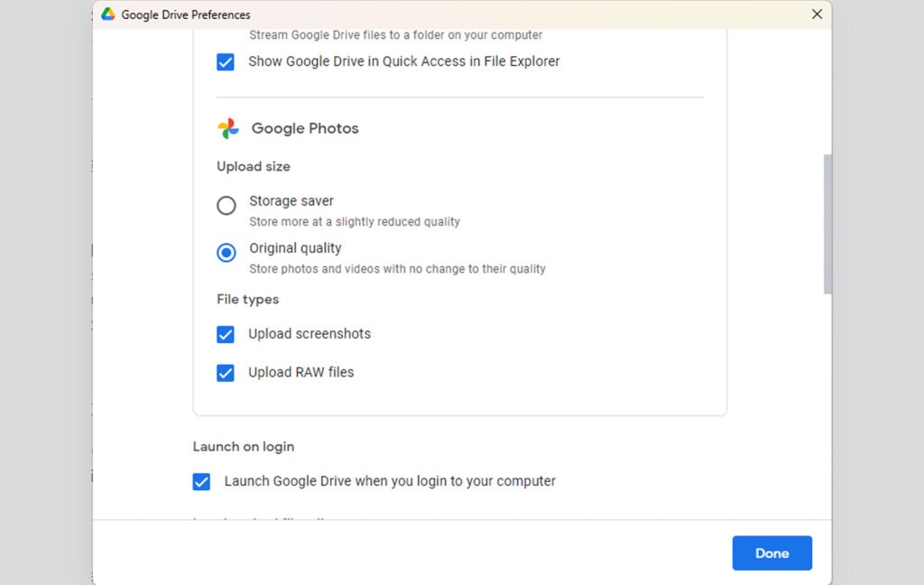Click the 'Upload size' heading

(x=254, y=166)
